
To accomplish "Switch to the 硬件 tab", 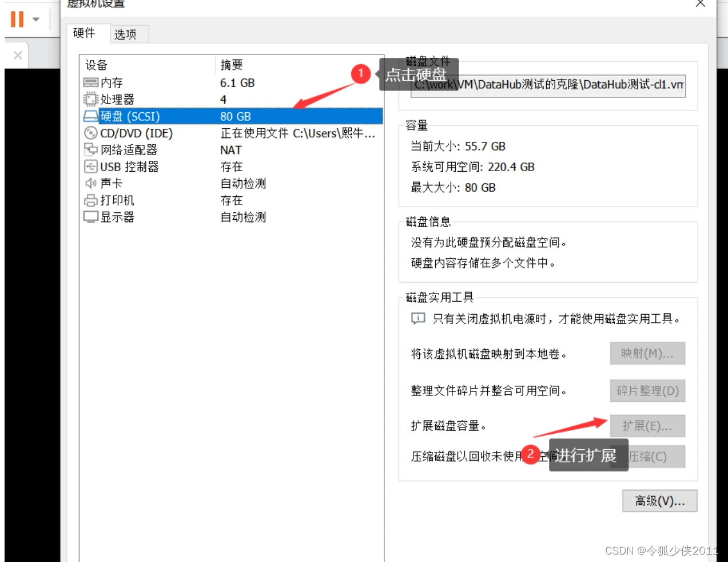I will tap(85, 34).
